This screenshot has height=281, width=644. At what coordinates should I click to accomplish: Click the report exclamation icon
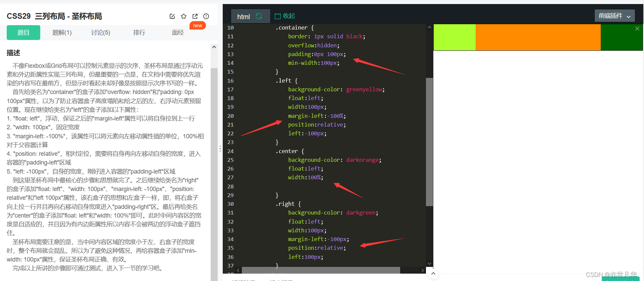(206, 16)
